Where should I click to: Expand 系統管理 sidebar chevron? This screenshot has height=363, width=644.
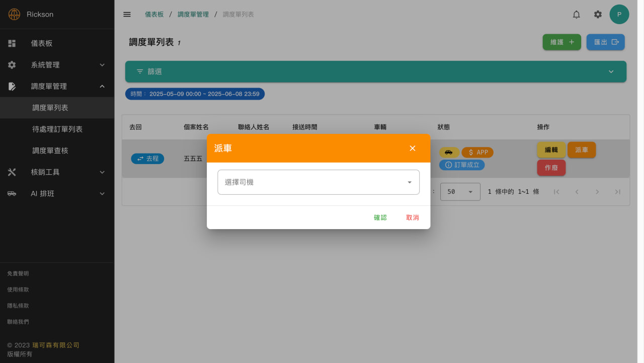(x=102, y=65)
